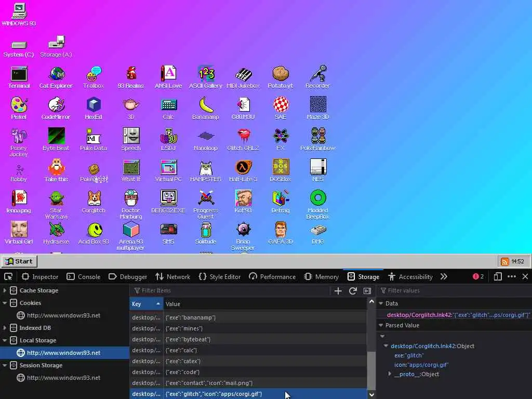Launch the Solitude icon
Screen dimensions: 532x399
coord(206,233)
